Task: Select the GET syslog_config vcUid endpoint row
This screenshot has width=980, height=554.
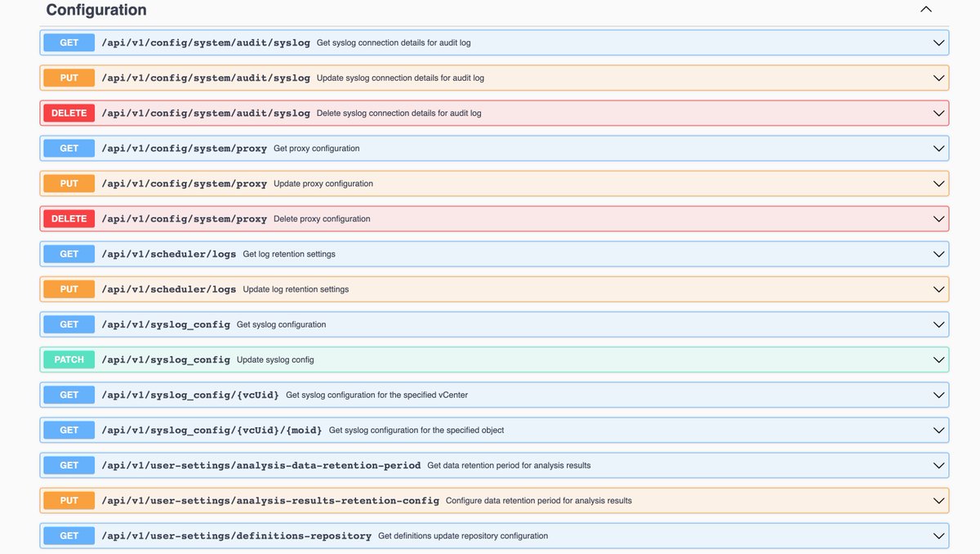Action: pyautogui.click(x=490, y=393)
